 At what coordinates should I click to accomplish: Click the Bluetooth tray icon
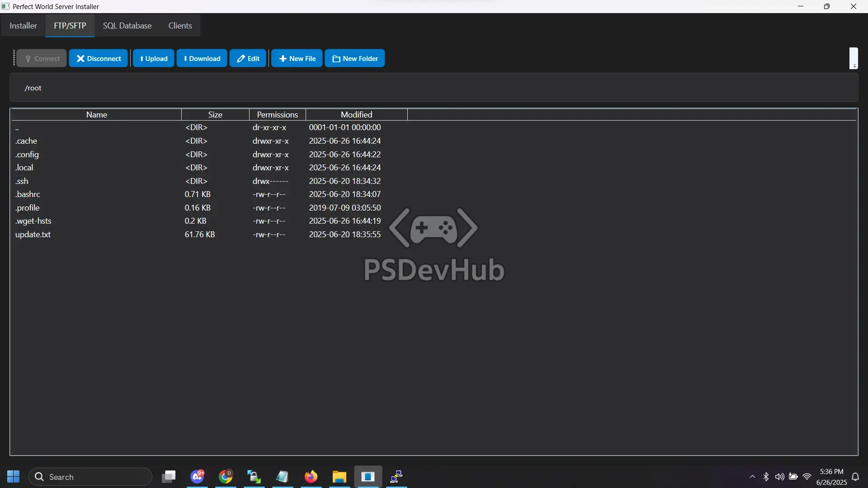tap(766, 477)
